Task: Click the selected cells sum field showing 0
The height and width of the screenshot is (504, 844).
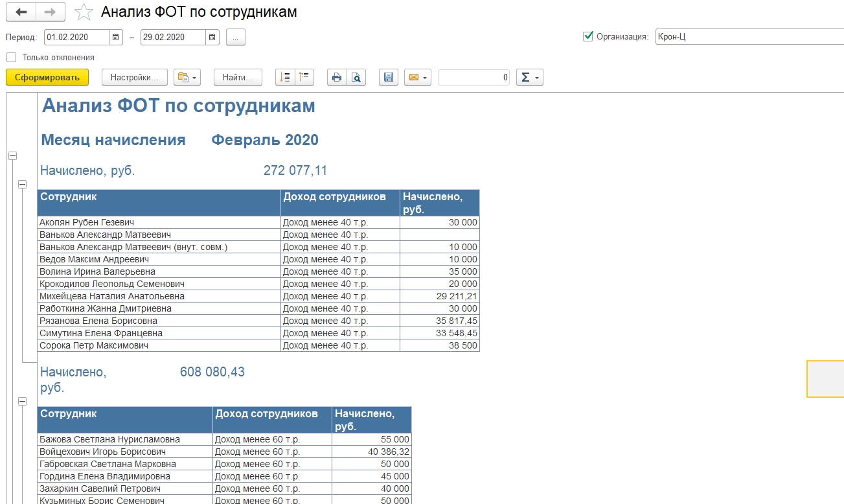Action: click(474, 78)
